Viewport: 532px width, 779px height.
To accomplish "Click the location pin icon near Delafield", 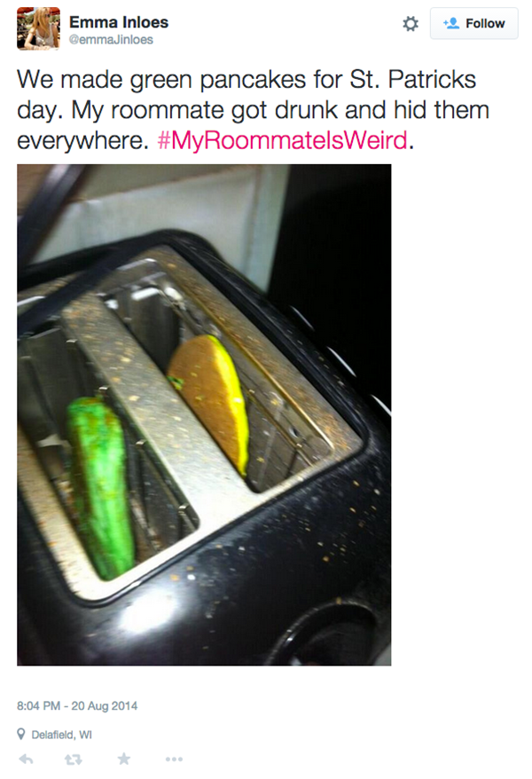I will point(21,735).
